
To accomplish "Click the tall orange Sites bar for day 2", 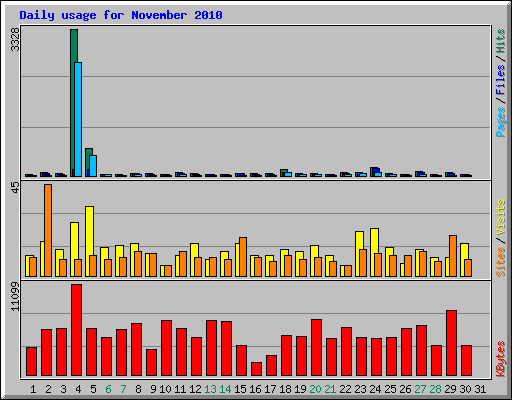I will pyautogui.click(x=48, y=230).
